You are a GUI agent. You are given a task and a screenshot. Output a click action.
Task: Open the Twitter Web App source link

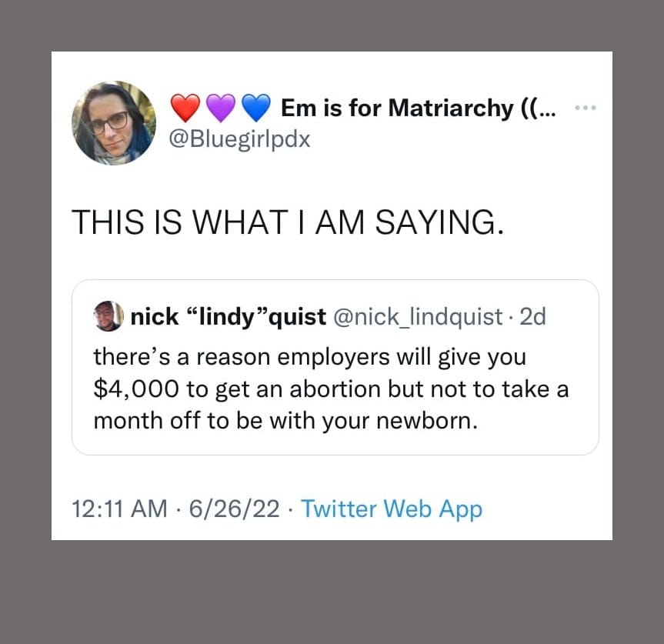coord(392,509)
